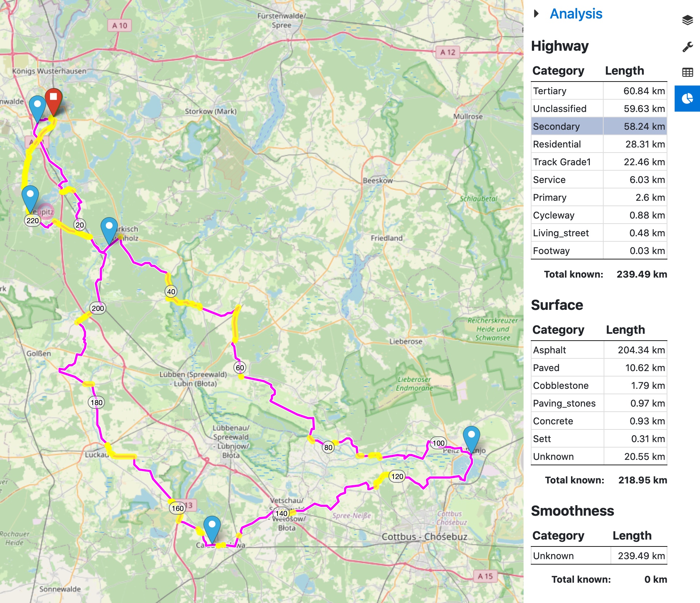Collapse the Analysis section triangle
Viewport: 700px width, 603px height.
click(536, 14)
